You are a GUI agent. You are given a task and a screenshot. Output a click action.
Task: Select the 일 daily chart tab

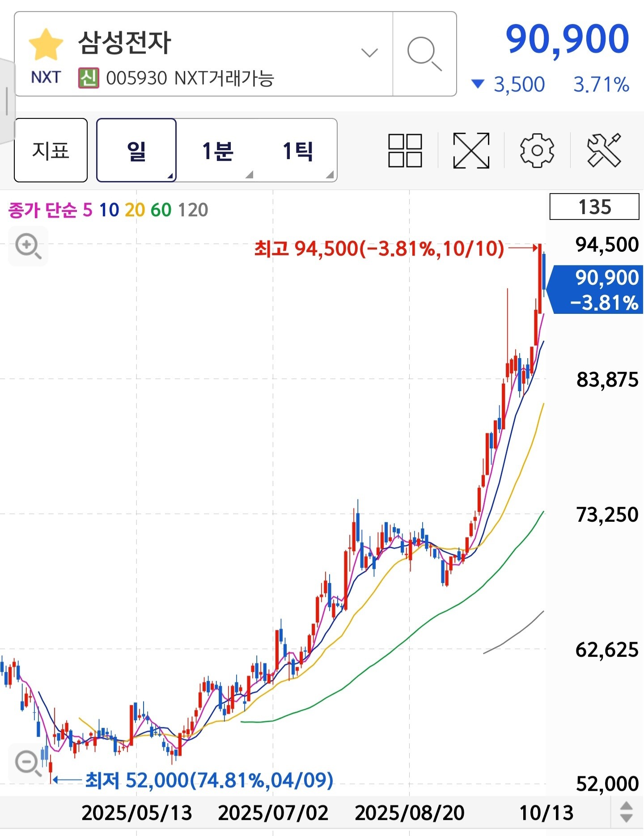[x=136, y=150]
